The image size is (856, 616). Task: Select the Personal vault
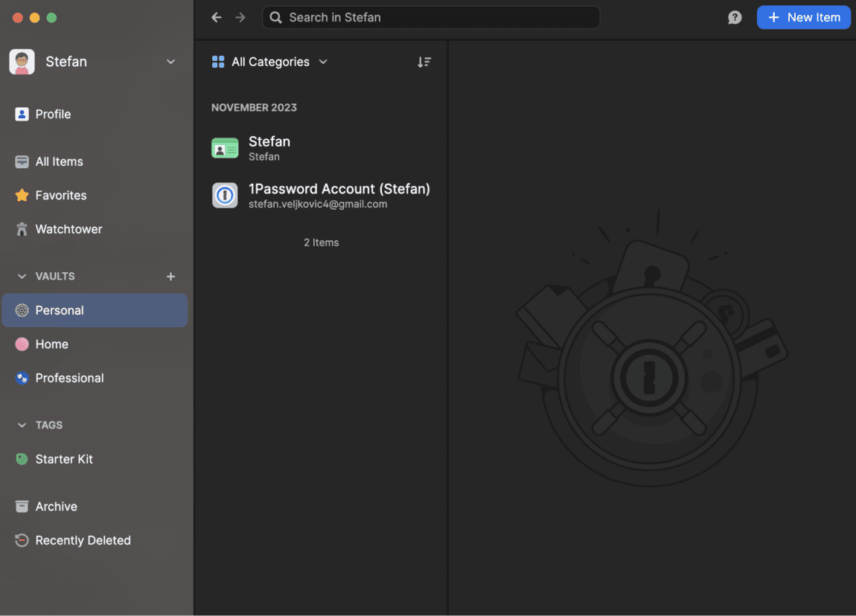click(x=95, y=310)
